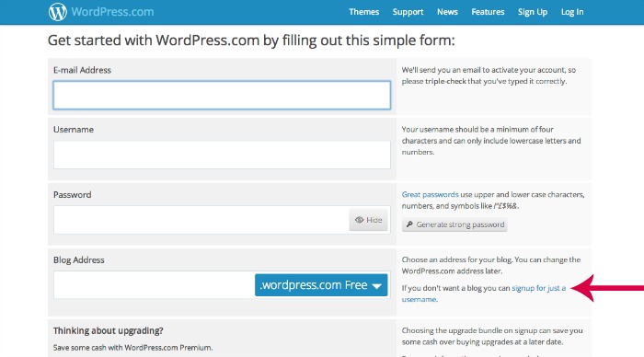
Task: Open the Great passwords link
Action: pyautogui.click(x=430, y=195)
